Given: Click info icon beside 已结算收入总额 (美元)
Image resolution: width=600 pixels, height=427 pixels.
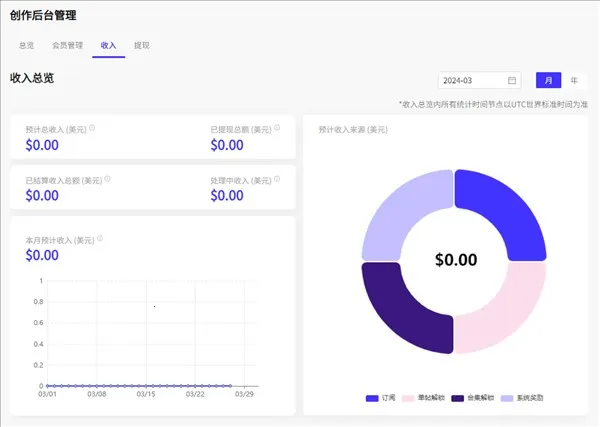Looking at the screenshot, I should pos(108,179).
